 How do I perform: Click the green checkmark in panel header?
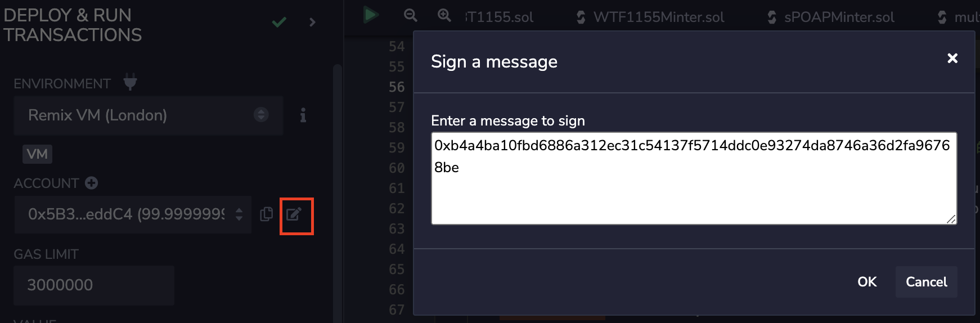pyautogui.click(x=279, y=22)
